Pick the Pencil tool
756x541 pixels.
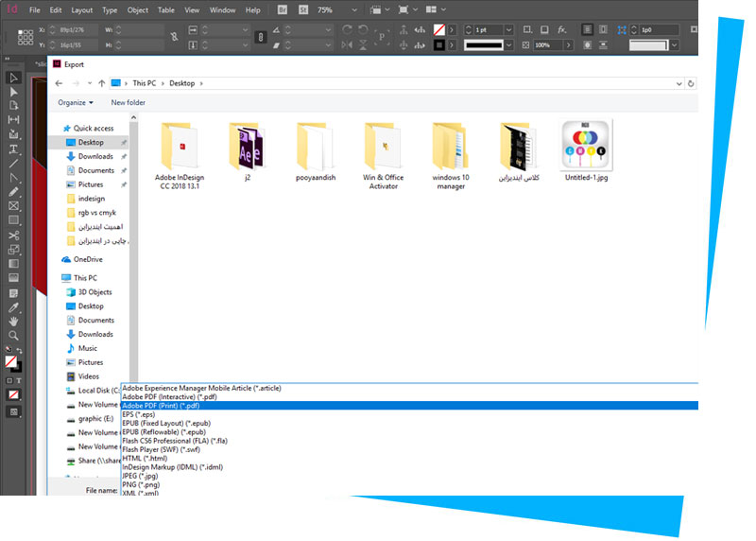point(13,192)
